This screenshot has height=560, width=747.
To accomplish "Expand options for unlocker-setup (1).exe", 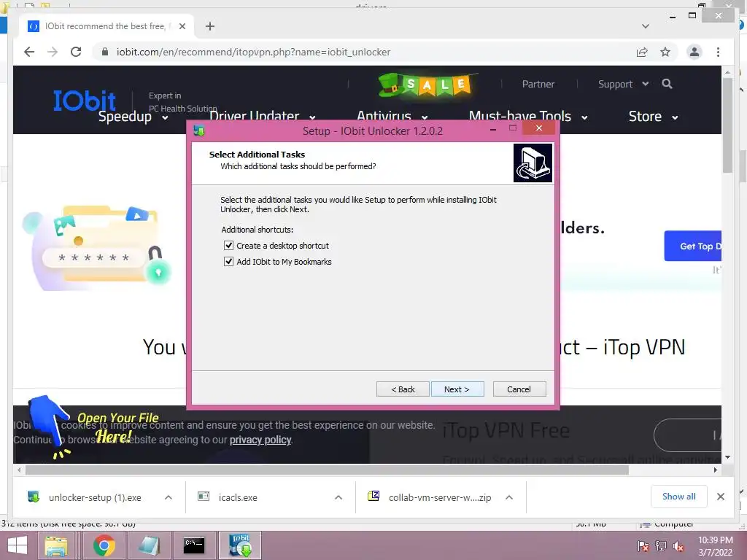I will pos(169,497).
